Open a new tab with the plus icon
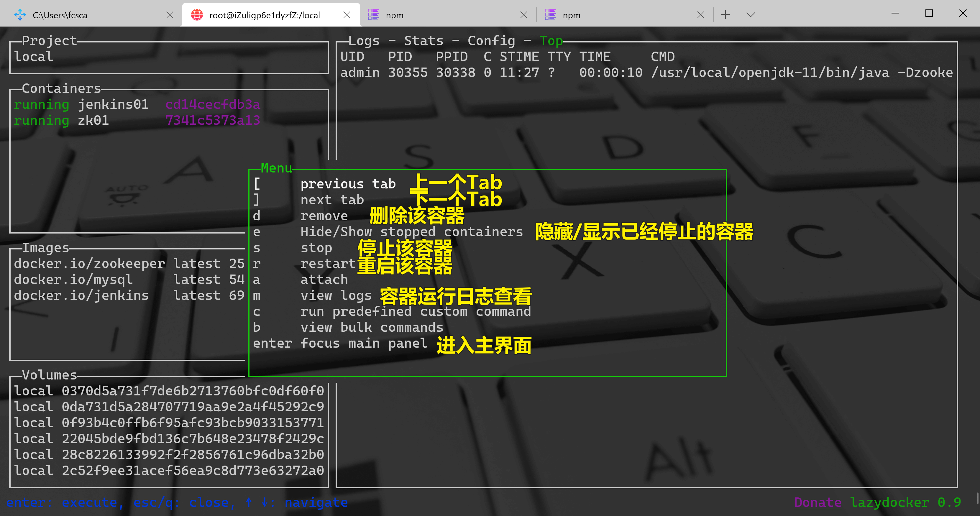The width and height of the screenshot is (980, 516). click(725, 15)
